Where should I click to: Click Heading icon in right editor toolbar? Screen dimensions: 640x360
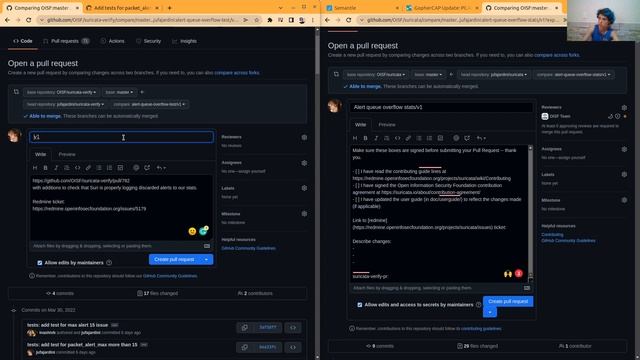[355, 138]
